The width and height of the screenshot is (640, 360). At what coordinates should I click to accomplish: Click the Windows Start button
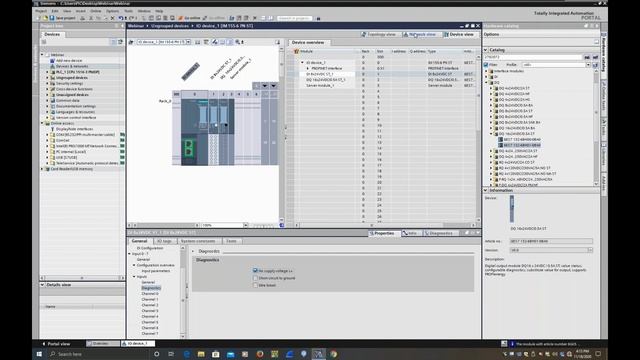39,354
